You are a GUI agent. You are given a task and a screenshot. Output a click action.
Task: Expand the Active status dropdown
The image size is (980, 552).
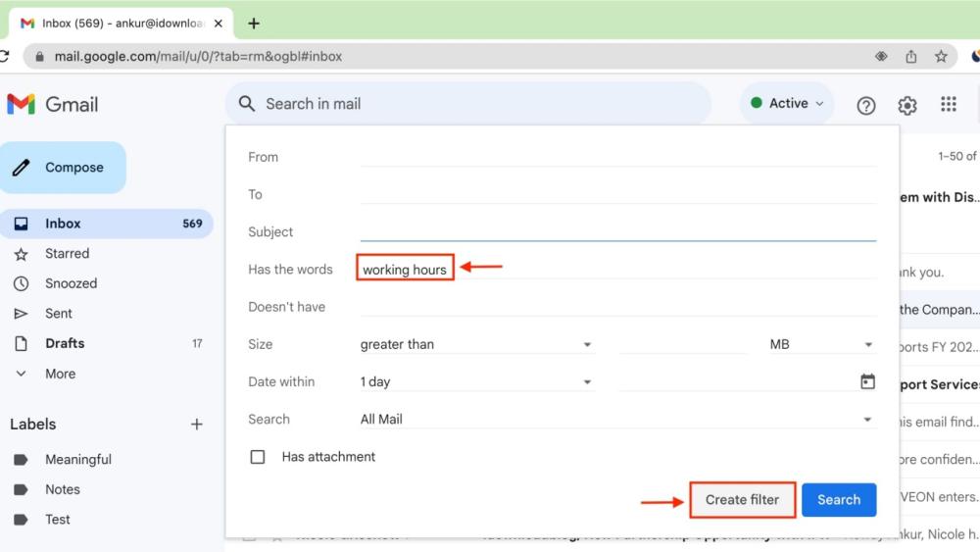(787, 104)
